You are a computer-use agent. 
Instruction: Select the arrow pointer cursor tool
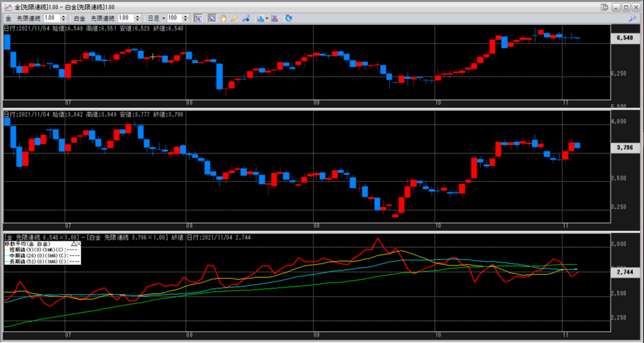tap(211, 18)
